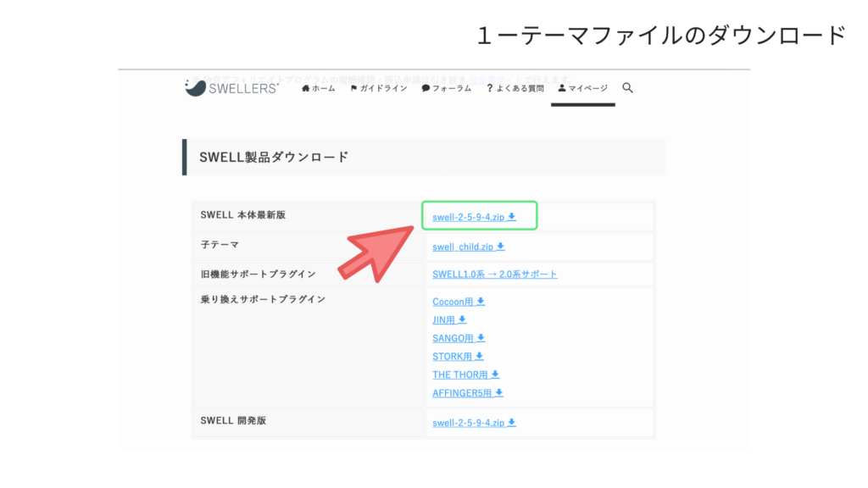This screenshot has width=868, height=488.
Task: Download swell-2-5-9-4.zip for SWELL 本体最新版
Action: coord(474,217)
